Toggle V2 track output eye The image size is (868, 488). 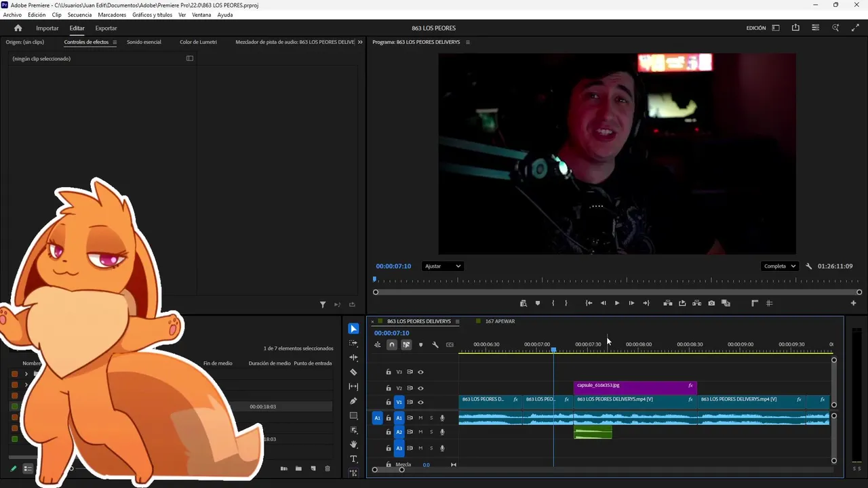point(420,388)
